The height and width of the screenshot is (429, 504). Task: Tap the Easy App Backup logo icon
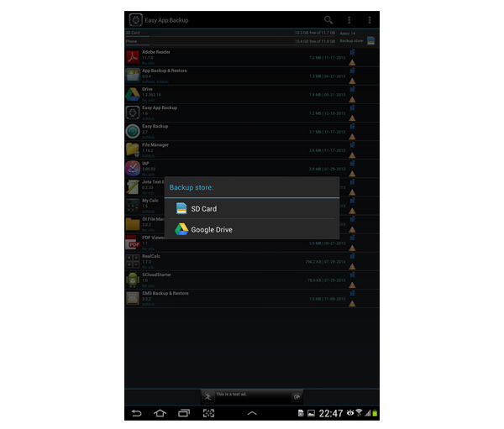135,20
